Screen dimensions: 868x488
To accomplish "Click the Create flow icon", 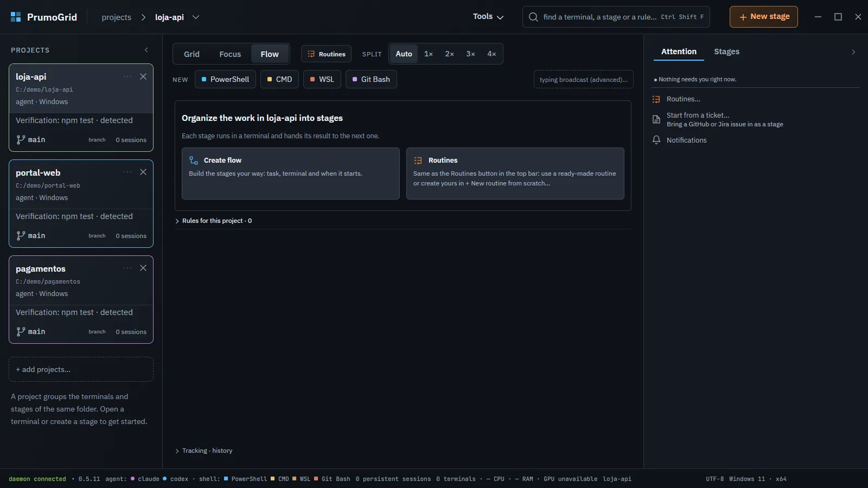I will pyautogui.click(x=194, y=160).
